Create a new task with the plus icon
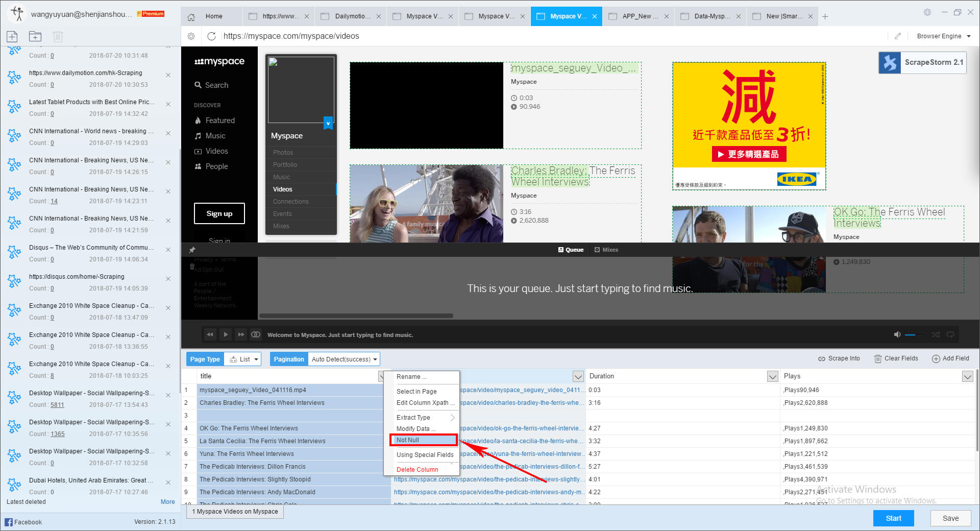The height and width of the screenshot is (531, 980). 12,36
